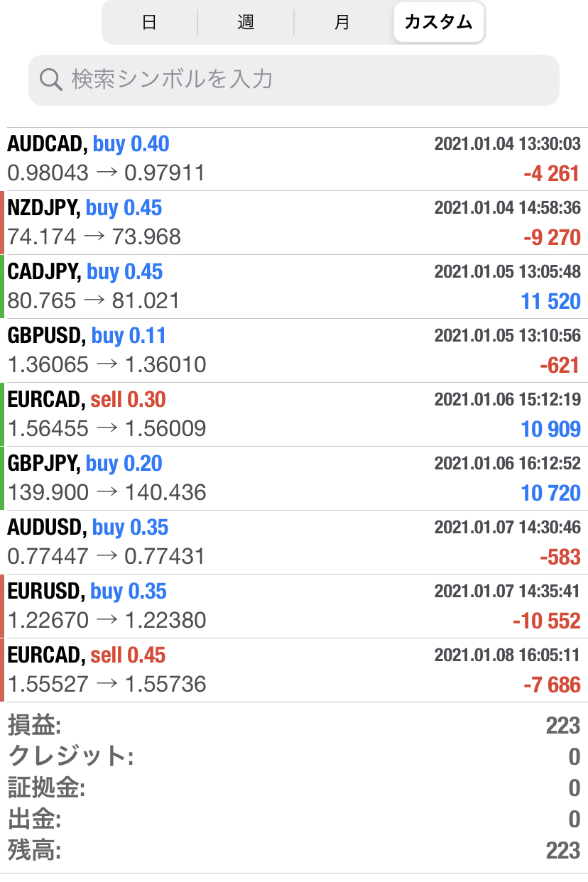Select the 日 (day) period tab
588x882 pixels.
click(x=150, y=22)
